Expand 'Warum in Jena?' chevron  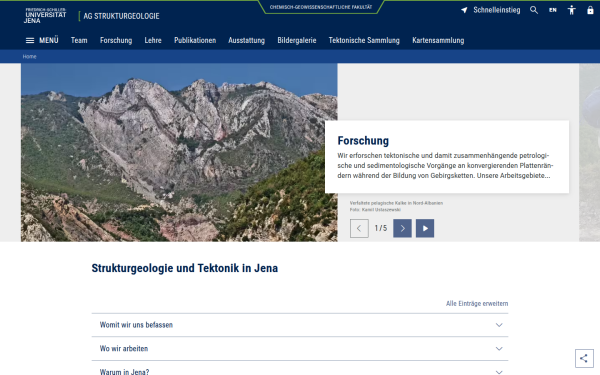(x=499, y=372)
